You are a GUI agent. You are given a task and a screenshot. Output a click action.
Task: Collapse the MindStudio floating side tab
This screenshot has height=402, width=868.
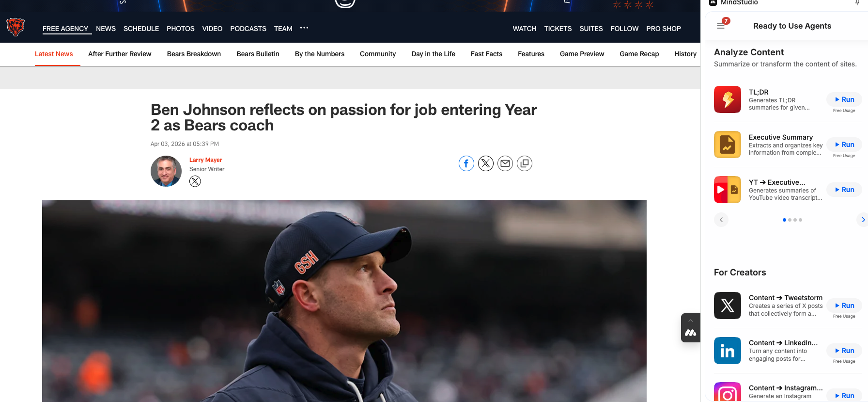[x=691, y=321]
